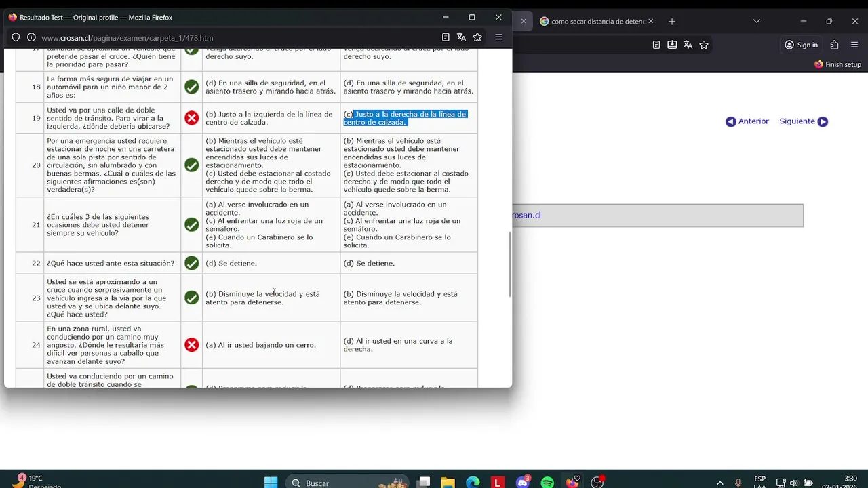This screenshot has width=868, height=488.
Task: Open the hamburger menu of the popup window
Action: click(498, 37)
